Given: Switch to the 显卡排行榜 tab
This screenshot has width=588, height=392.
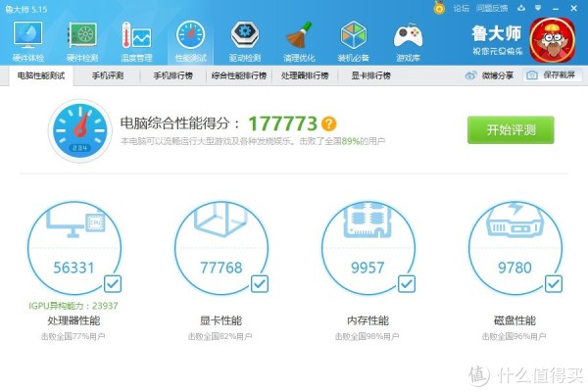Looking at the screenshot, I should pos(370,75).
